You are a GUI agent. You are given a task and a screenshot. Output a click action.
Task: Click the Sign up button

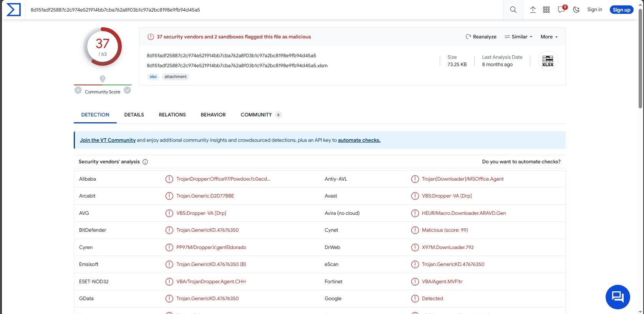(621, 10)
